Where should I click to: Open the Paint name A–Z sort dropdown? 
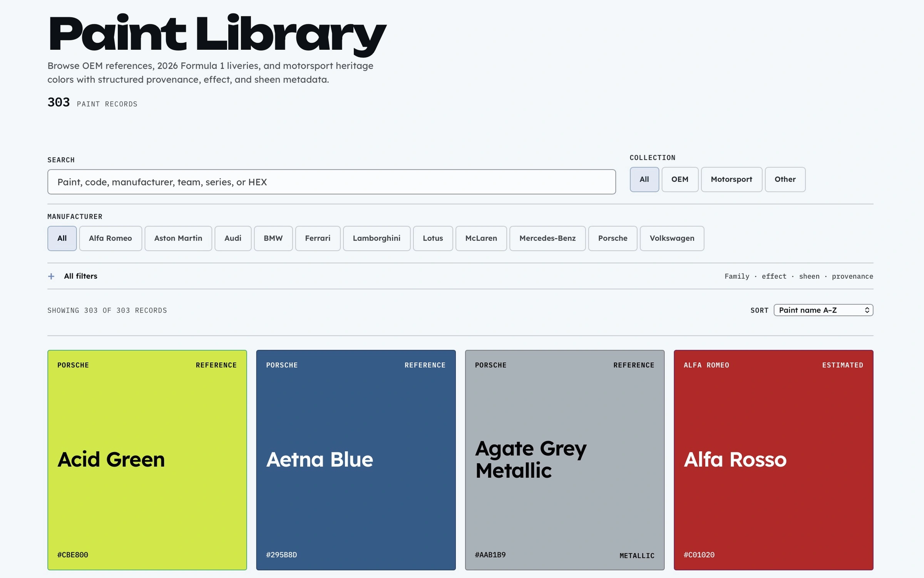click(x=823, y=310)
